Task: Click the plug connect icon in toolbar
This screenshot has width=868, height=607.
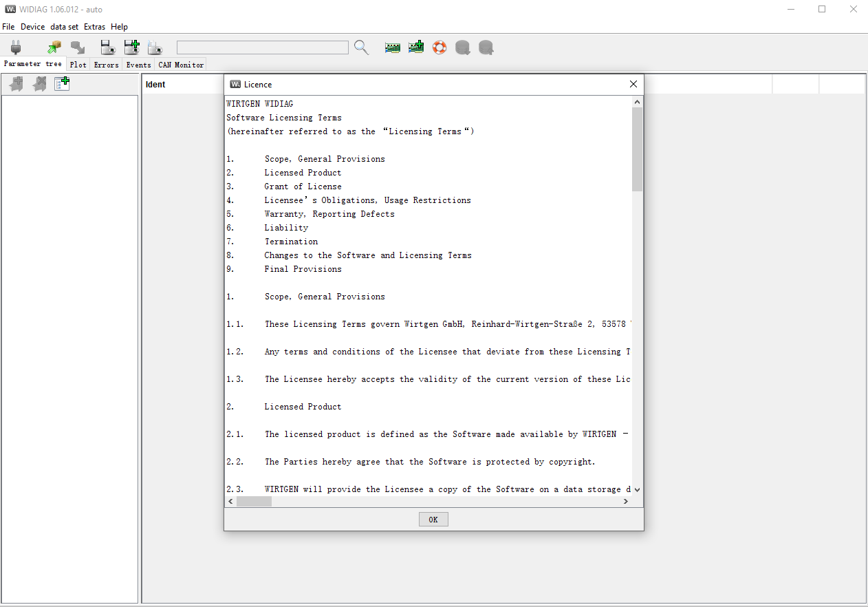Action: click(x=16, y=47)
